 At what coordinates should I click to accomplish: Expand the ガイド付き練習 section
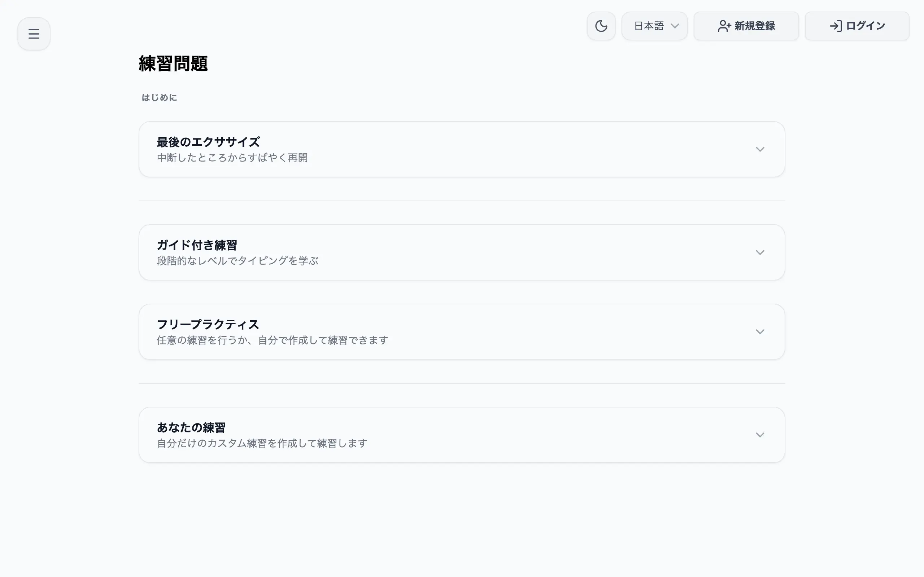point(760,252)
